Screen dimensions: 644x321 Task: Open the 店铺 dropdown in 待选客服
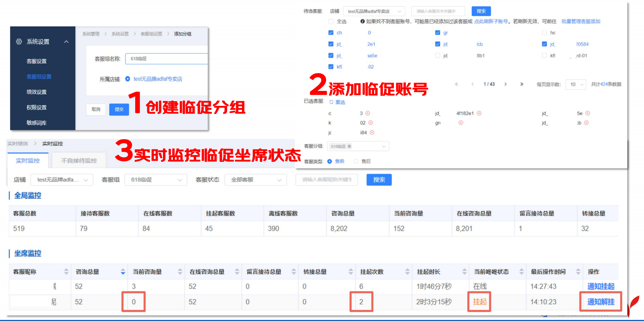coord(374,11)
